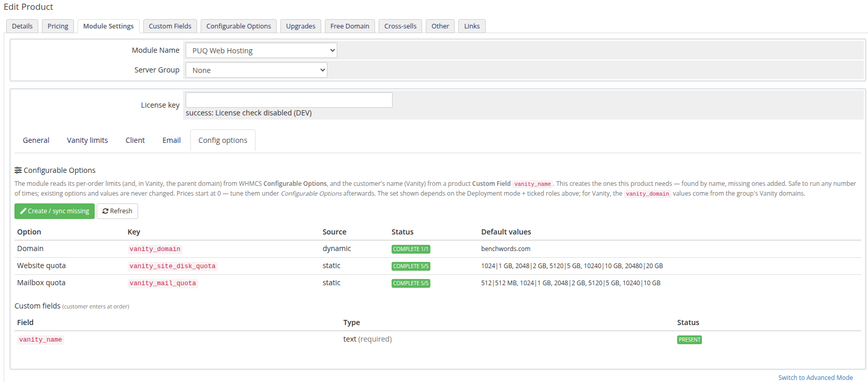
Task: Open the Client sub-tab
Action: [x=135, y=140]
